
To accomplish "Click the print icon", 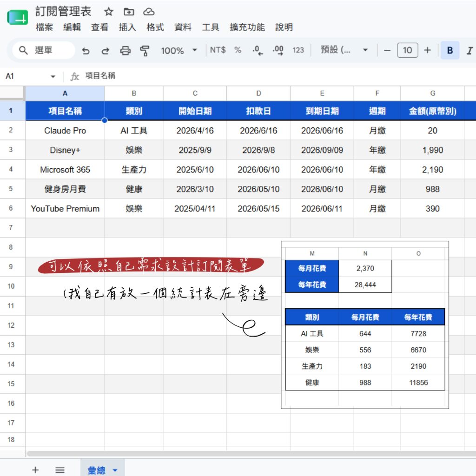I will (x=125, y=50).
